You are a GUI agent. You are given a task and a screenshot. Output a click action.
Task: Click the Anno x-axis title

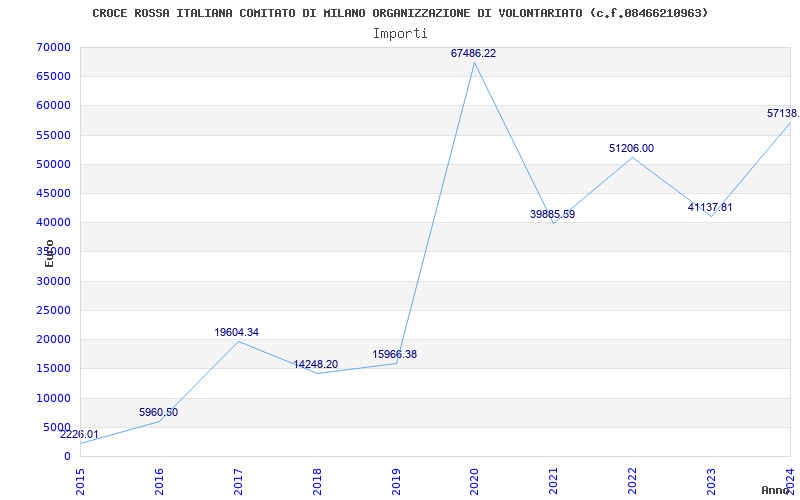coord(776,490)
